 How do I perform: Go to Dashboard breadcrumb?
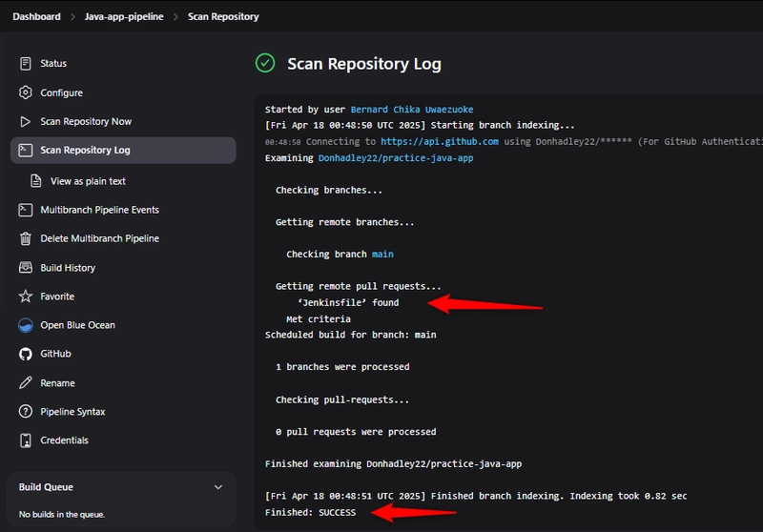(x=36, y=16)
